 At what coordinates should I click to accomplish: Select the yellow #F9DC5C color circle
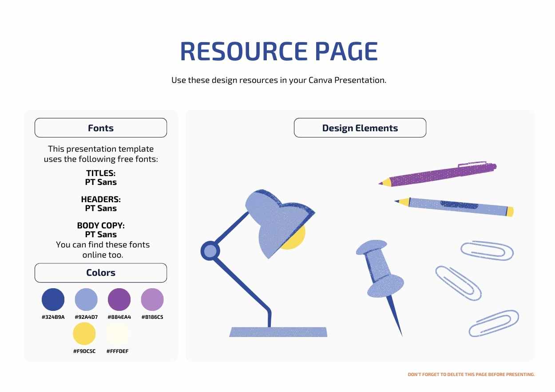[84, 333]
